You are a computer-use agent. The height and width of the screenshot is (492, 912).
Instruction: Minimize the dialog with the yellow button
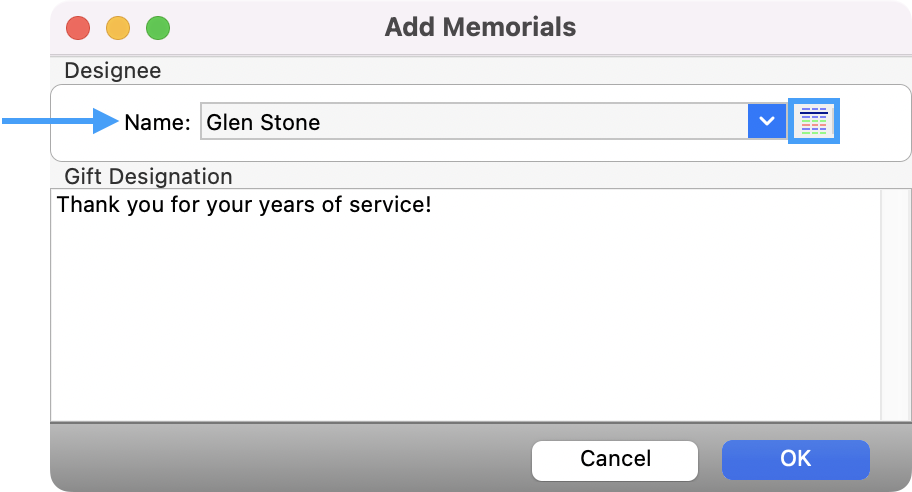point(118,27)
